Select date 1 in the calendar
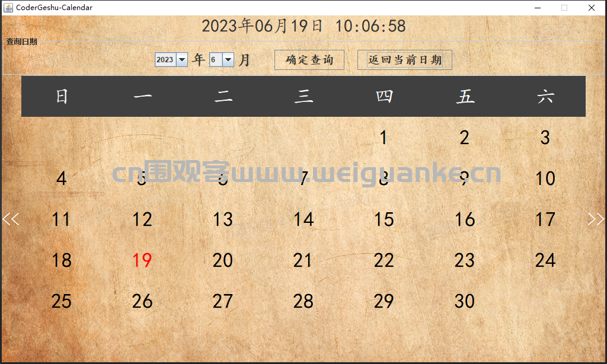The height and width of the screenshot is (364, 607). click(384, 138)
